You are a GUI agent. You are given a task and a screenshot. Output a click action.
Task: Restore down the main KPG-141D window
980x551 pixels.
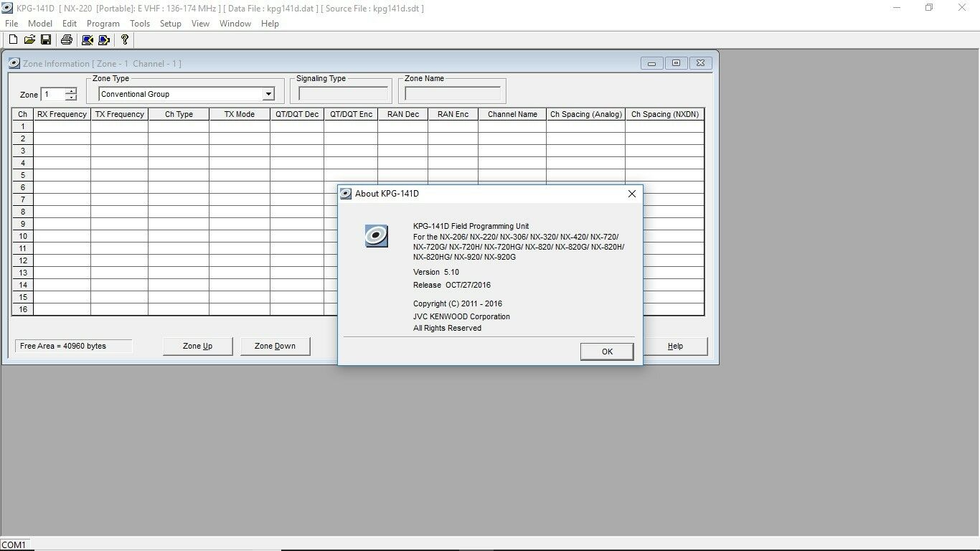930,8
